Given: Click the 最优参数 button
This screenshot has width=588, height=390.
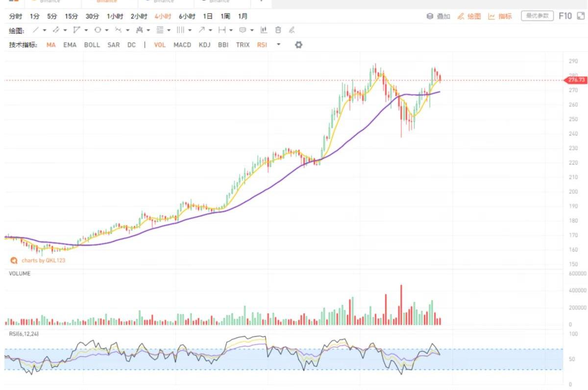Looking at the screenshot, I should click(x=537, y=16).
